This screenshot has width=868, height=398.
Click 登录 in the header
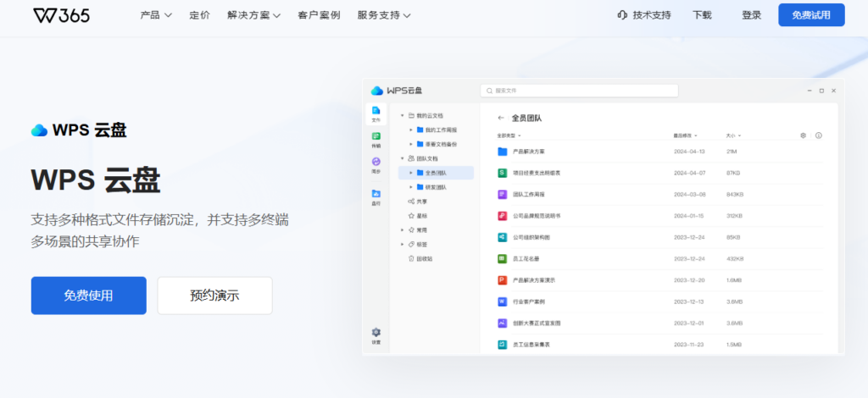(751, 15)
